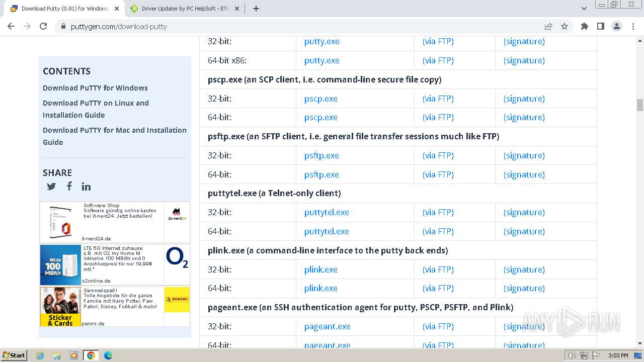Share page on LinkedIn icon

coord(87,187)
